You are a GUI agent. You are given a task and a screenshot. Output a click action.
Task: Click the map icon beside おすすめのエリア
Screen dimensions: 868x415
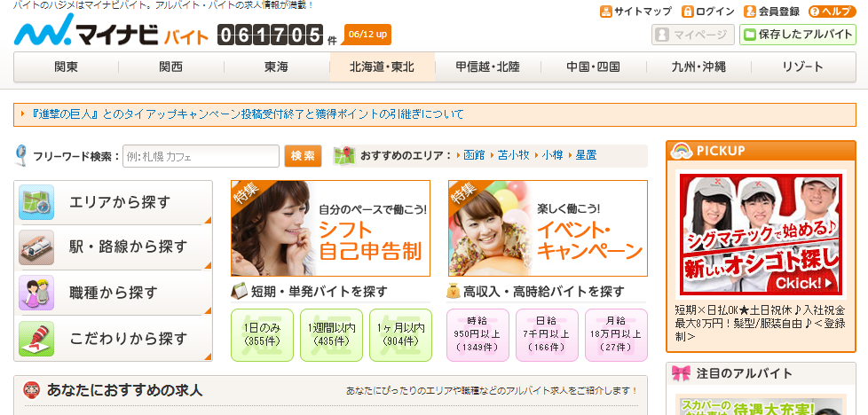pyautogui.click(x=343, y=155)
